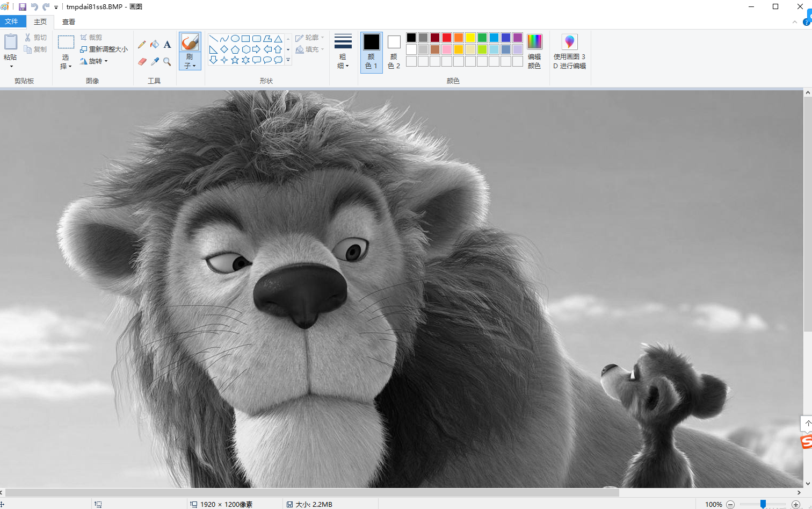Pick the Eraser tool

pos(142,62)
